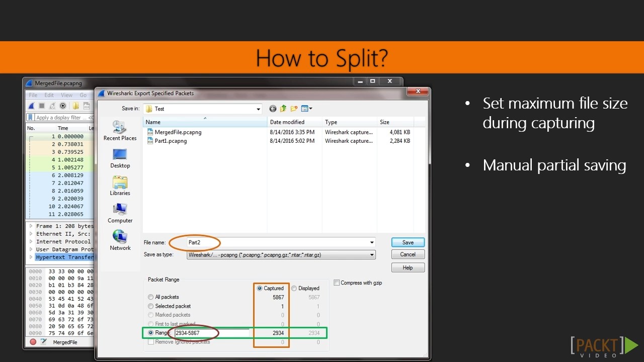Enable Compress with gzip checkbox
This screenshot has height=362, width=644.
point(337,283)
